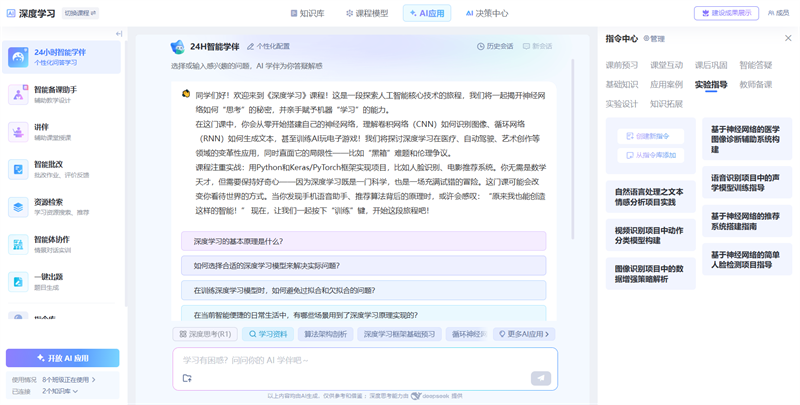Open the 切换课程 course switcher
800x405 pixels.
(81, 14)
